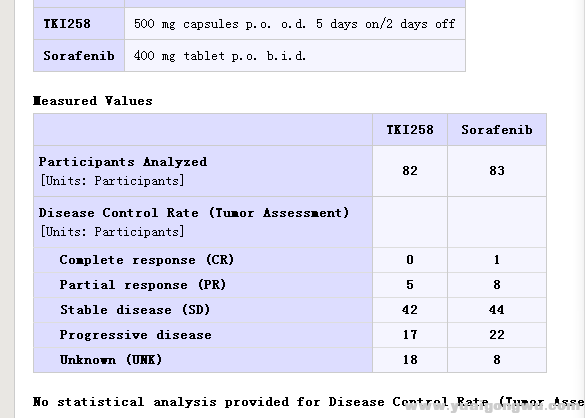The height and width of the screenshot is (418, 585).
Task: Click the Disease Control Rate (Tumor Assessment) label
Action: pos(194,213)
